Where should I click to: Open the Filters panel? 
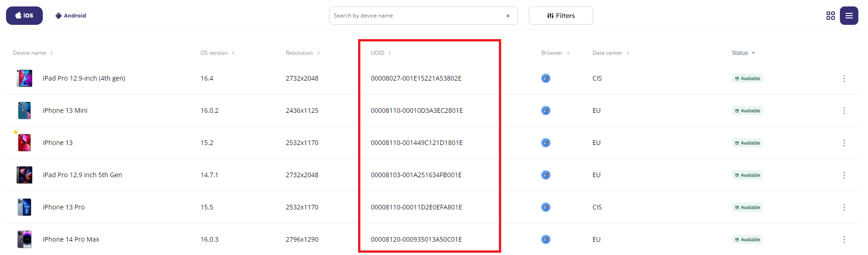click(x=561, y=16)
